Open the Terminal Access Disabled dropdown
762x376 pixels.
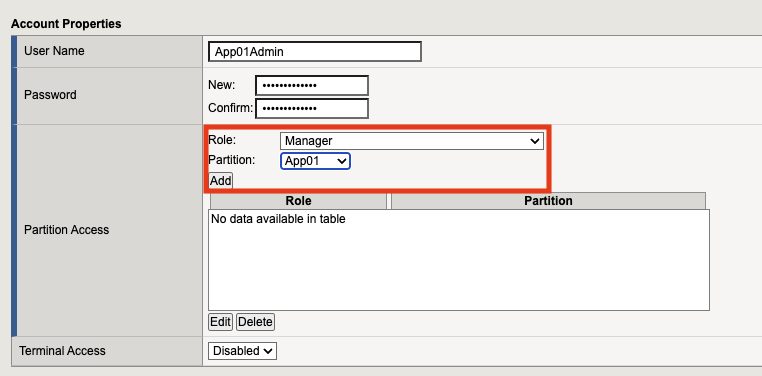(x=242, y=351)
